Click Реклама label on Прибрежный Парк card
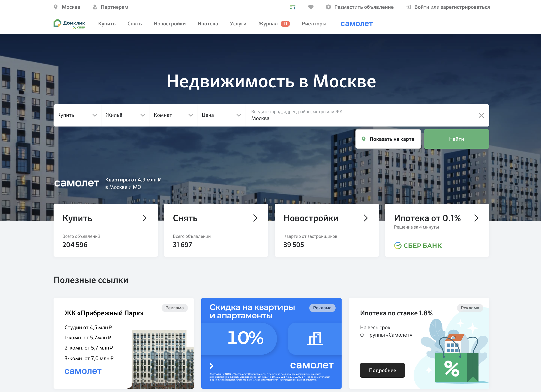541x392 pixels. point(174,308)
